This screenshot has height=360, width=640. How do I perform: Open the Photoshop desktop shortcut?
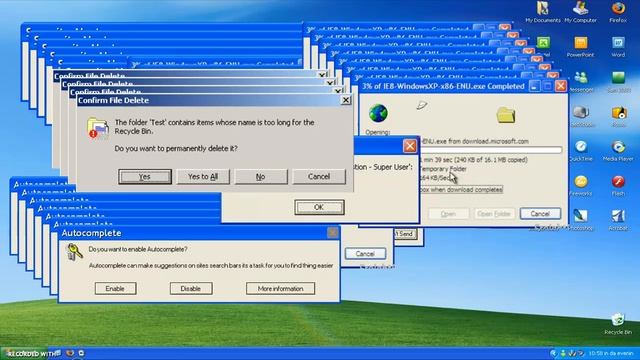point(581,220)
